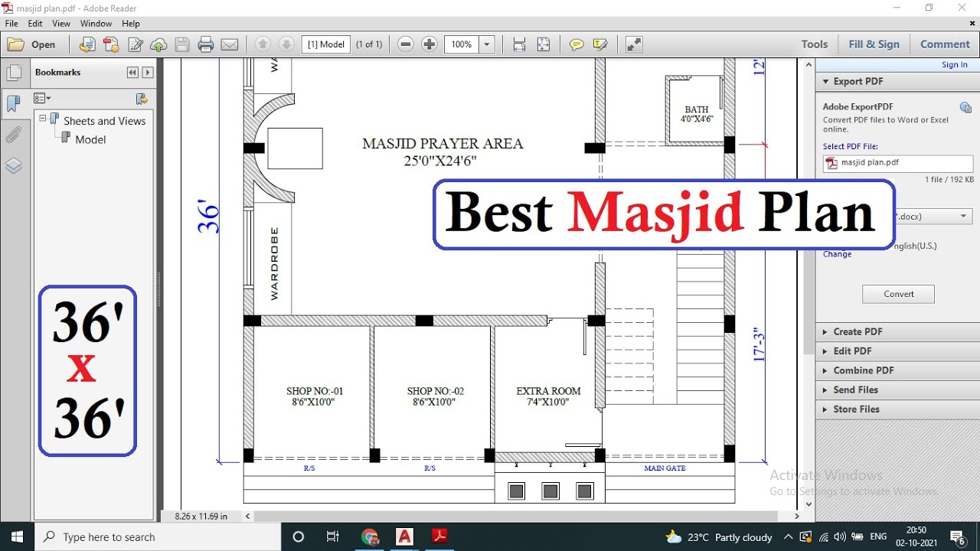The width and height of the screenshot is (980, 551).
Task: Open AutoCAD from the taskbar
Action: pyautogui.click(x=405, y=536)
